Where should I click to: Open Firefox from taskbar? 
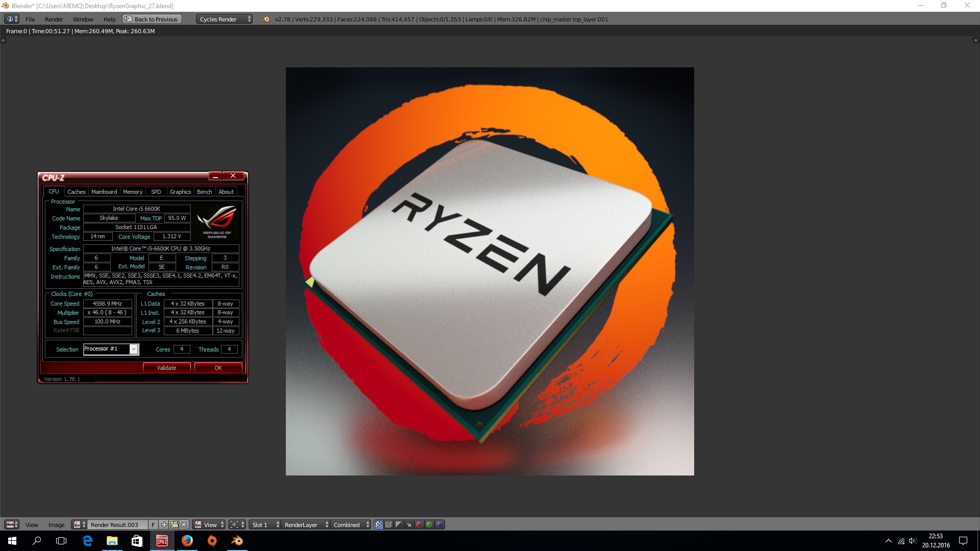[x=187, y=541]
